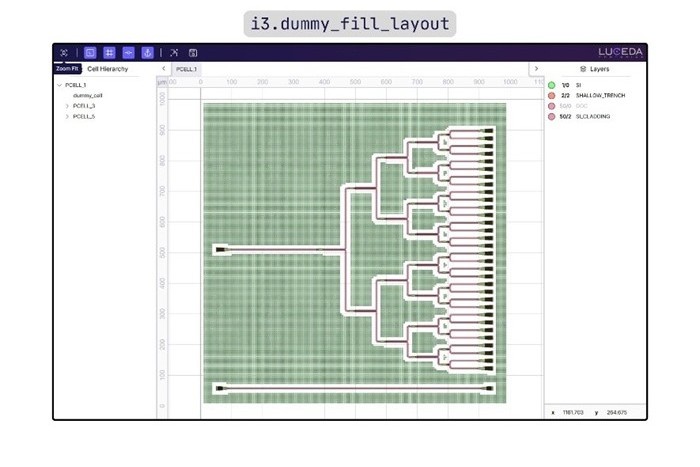Enable the greyed-out DOC layer

551,106
